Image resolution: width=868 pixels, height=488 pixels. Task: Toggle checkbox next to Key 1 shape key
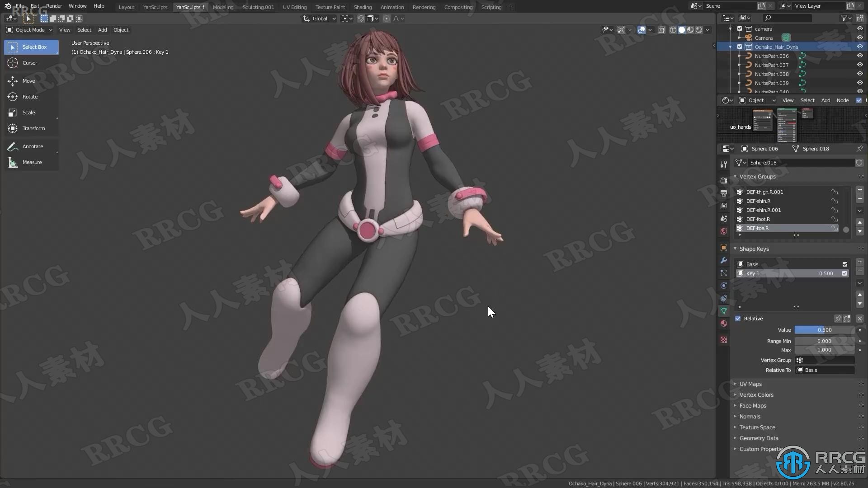coord(845,273)
